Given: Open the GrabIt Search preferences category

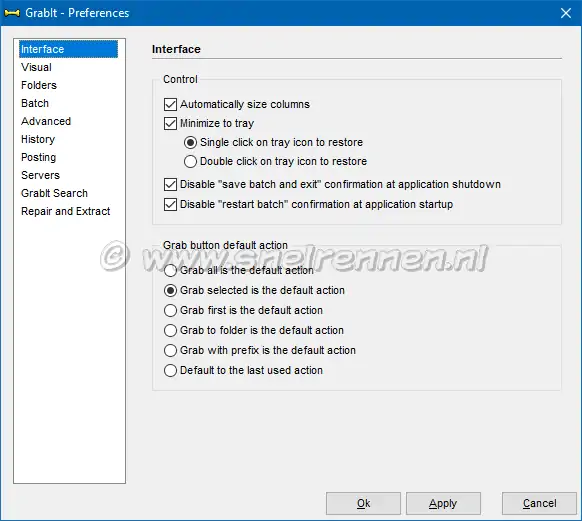Looking at the screenshot, I should (54, 193).
